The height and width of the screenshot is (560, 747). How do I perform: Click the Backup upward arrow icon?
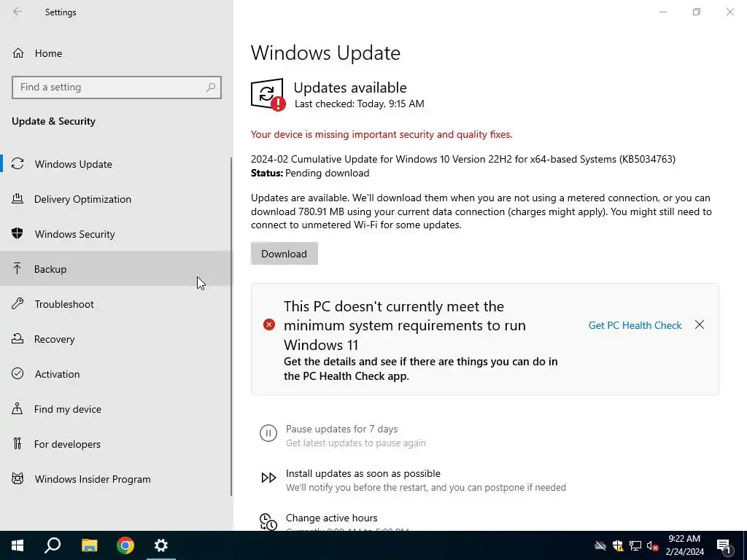click(x=18, y=268)
